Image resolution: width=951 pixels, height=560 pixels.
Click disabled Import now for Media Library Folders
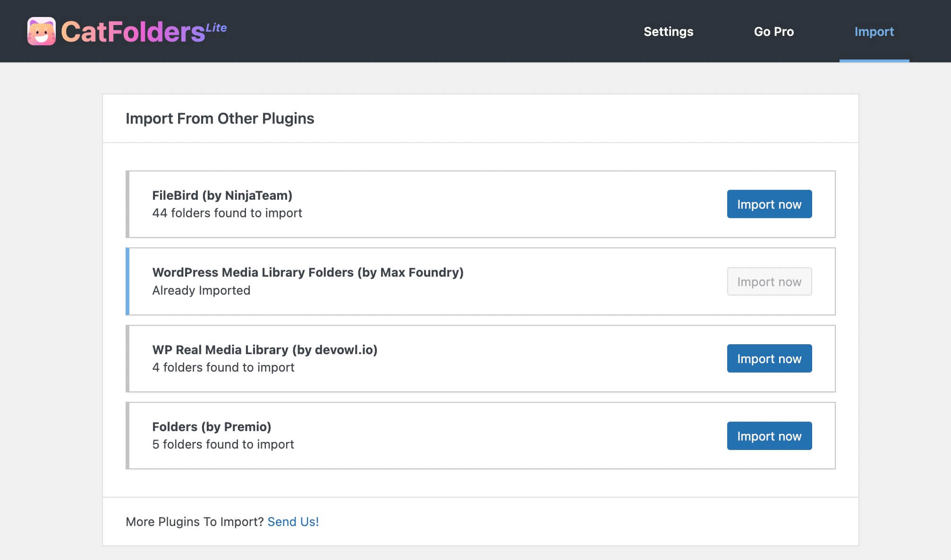769,281
